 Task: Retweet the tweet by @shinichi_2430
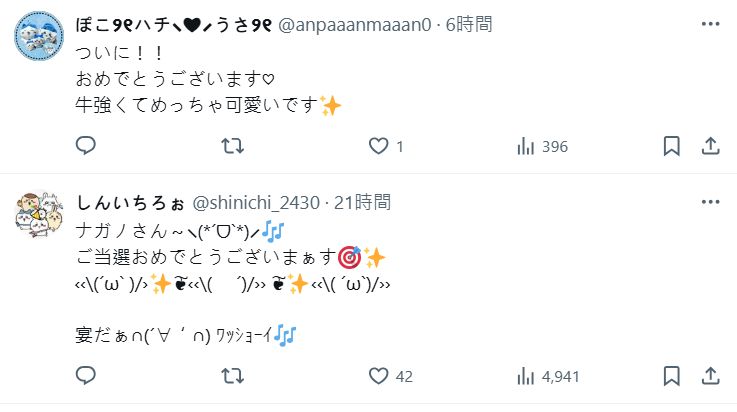click(232, 377)
